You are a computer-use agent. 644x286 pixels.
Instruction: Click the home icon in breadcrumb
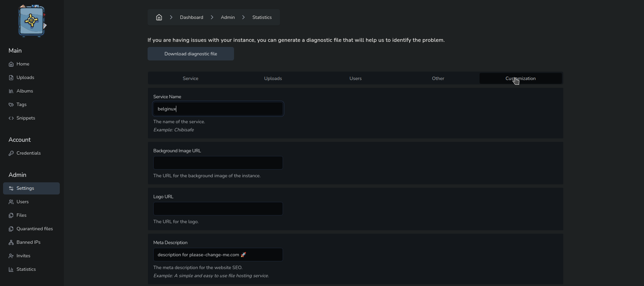click(x=159, y=17)
